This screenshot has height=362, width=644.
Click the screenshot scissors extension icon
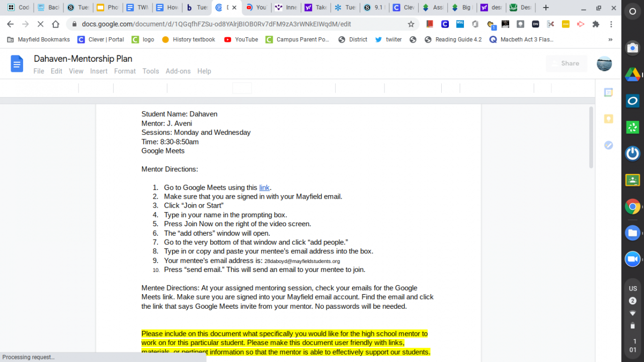550,24
